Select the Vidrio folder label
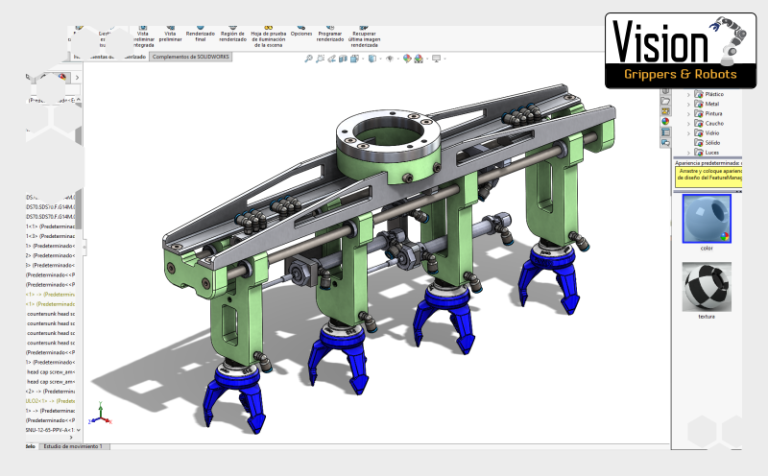Viewport: 768px width, 476px height. pos(712,133)
